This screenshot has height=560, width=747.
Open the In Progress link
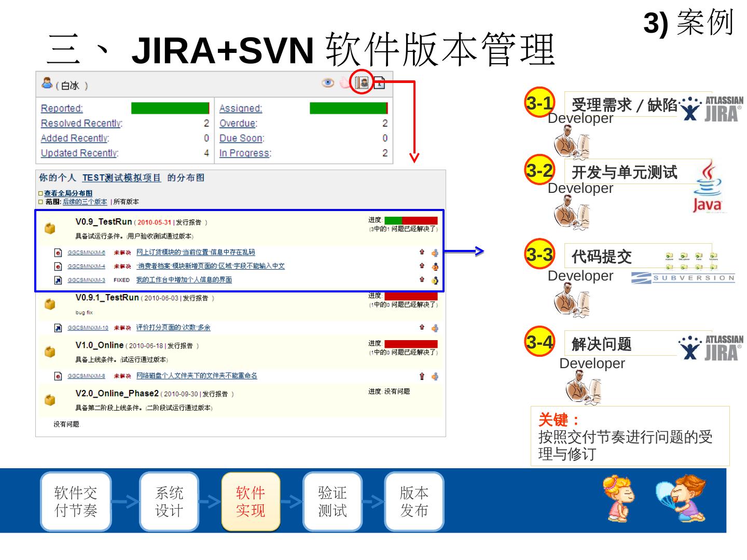pos(245,153)
